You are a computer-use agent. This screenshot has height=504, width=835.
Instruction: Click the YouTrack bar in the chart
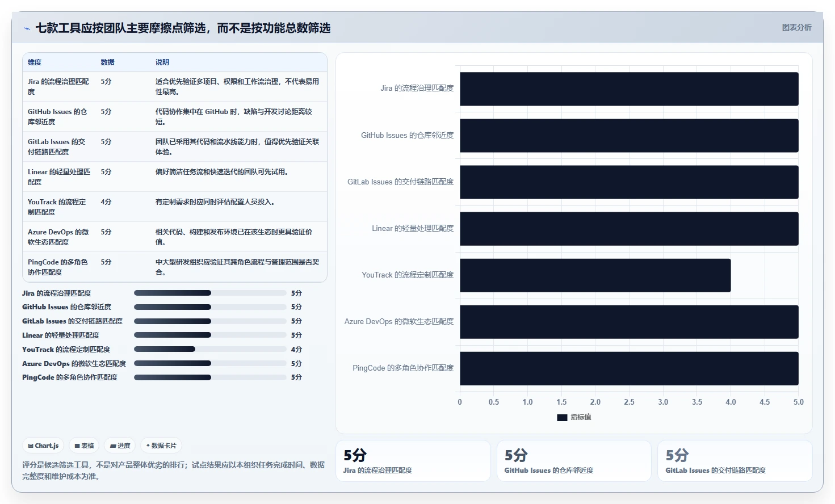(595, 275)
